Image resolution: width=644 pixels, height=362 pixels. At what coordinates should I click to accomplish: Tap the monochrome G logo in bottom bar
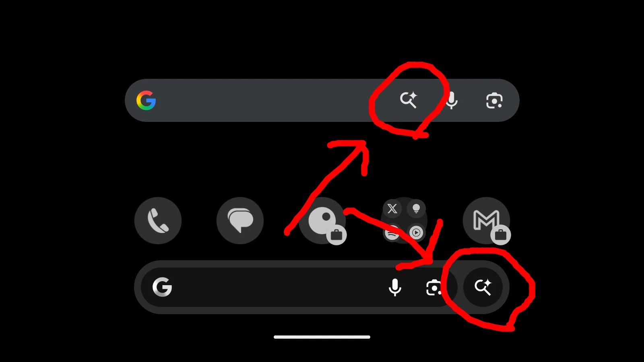pos(162,287)
